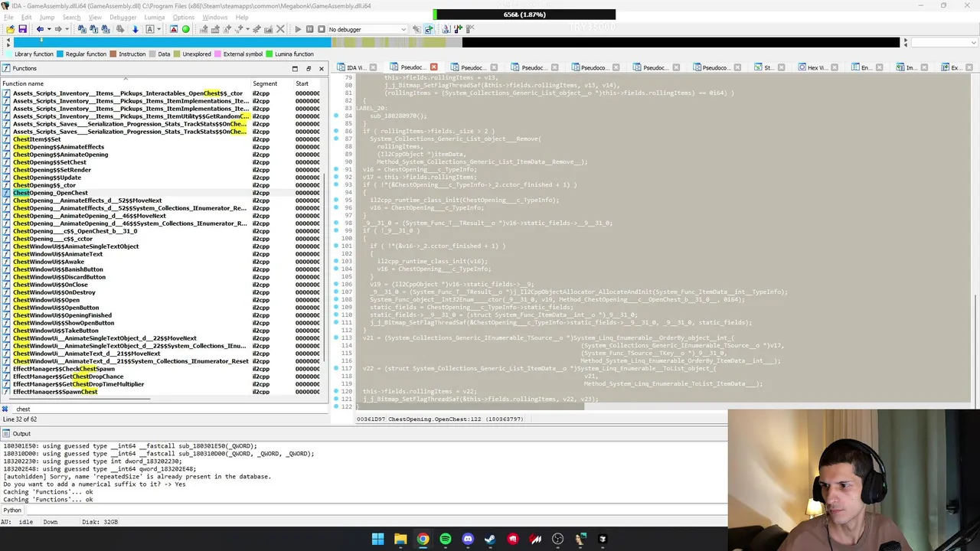Float the Functions panel with the undock icon
The height and width of the screenshot is (551, 980).
(309, 68)
